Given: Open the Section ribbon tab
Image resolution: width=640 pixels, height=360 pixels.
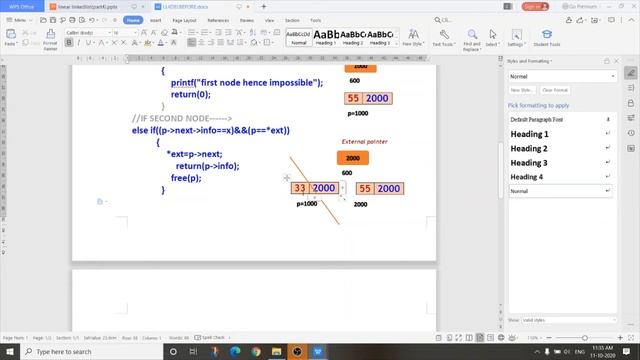Looking at the screenshot, I should [292, 20].
